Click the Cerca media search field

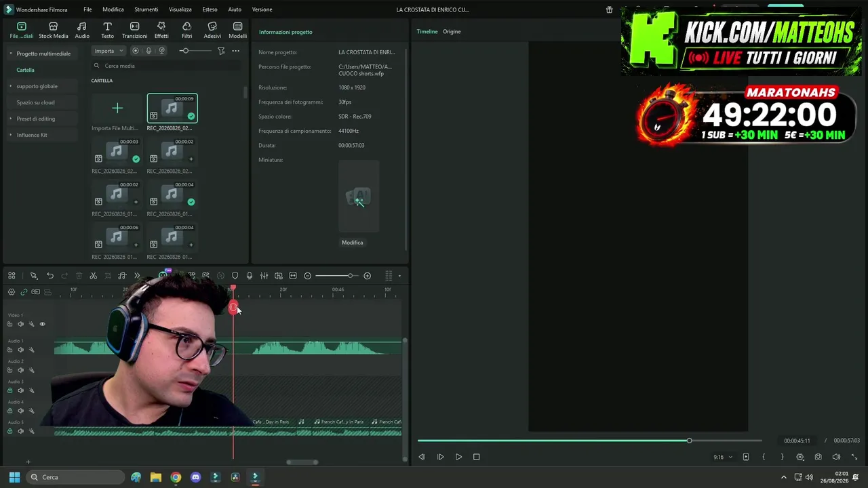tap(166, 66)
